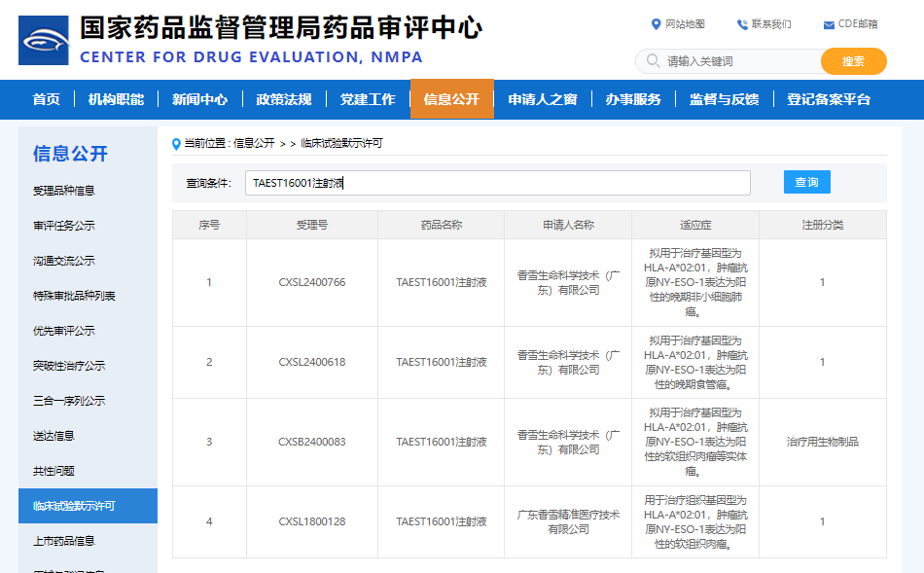Click acceptance number CXSB2400083

point(312,442)
